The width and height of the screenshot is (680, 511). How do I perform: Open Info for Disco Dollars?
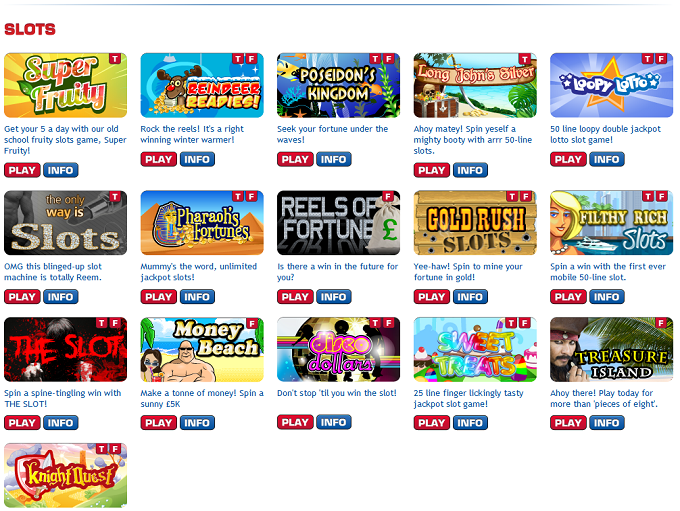[x=333, y=423]
